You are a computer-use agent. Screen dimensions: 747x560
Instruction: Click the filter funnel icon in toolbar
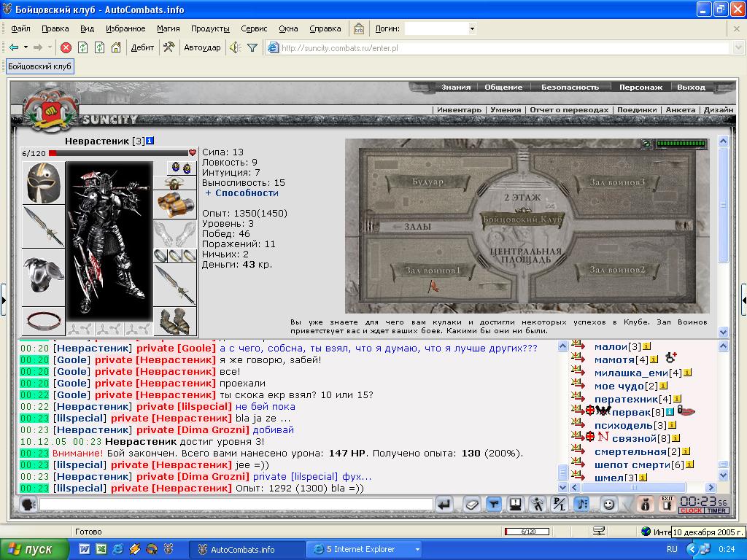[252, 47]
